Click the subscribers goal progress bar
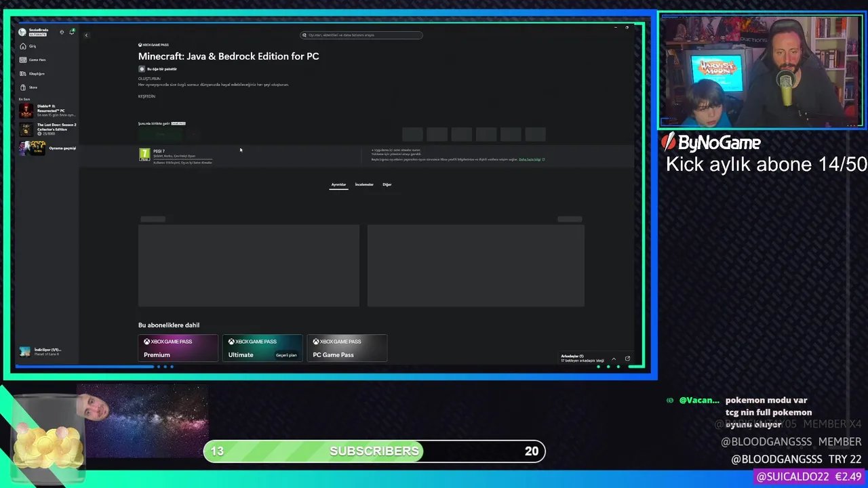The height and width of the screenshot is (488, 868). [374, 451]
